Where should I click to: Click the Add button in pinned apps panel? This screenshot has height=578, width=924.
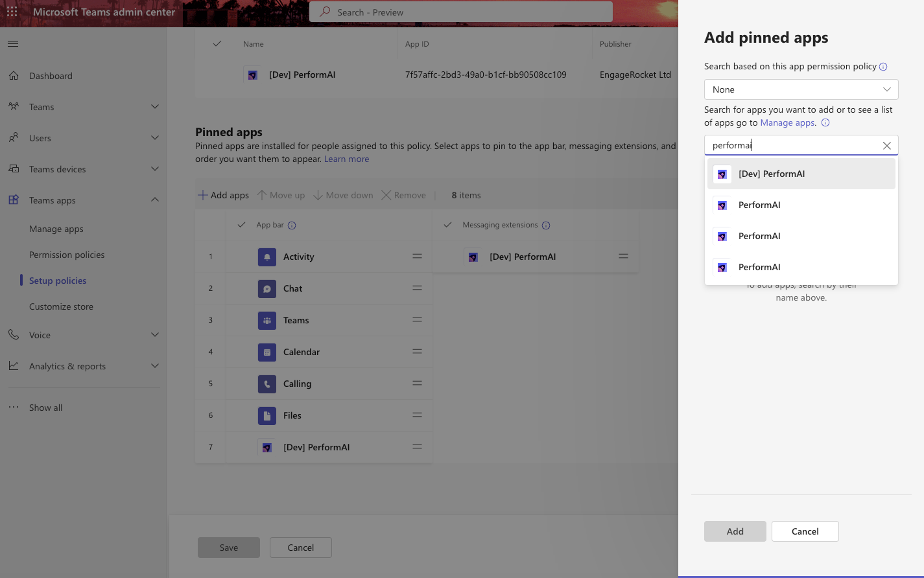click(735, 531)
